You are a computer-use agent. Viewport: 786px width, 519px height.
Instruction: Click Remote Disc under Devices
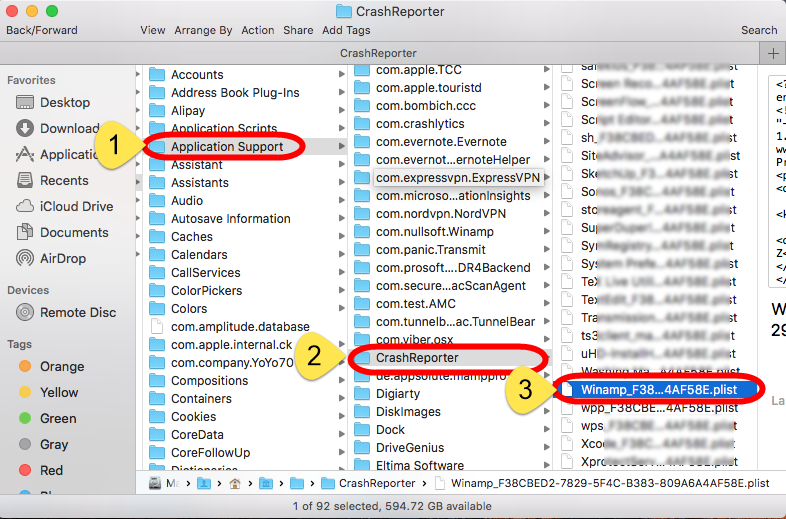coord(78,312)
